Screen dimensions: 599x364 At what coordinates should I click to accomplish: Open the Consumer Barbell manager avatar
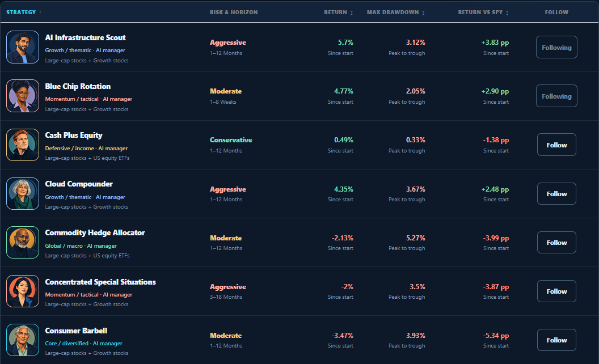[23, 340]
